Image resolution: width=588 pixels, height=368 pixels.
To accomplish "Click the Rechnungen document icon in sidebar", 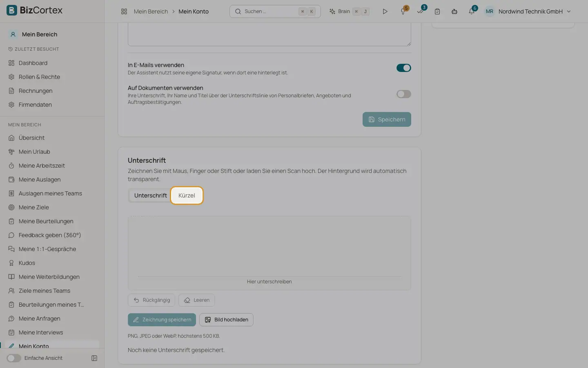I will [11, 91].
